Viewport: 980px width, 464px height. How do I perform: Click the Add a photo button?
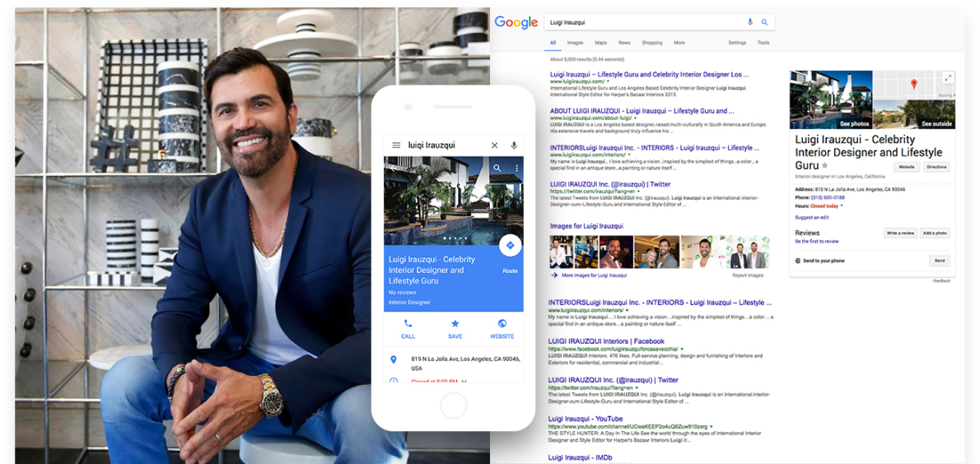point(935,233)
